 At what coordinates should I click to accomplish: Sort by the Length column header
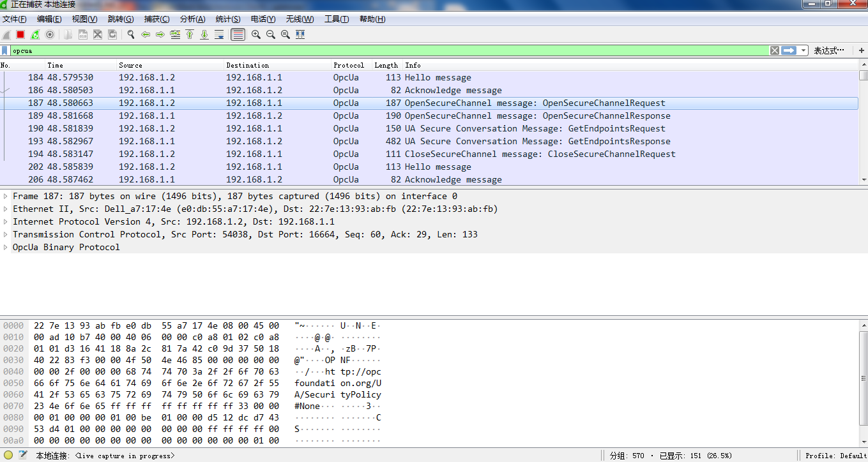click(x=387, y=65)
